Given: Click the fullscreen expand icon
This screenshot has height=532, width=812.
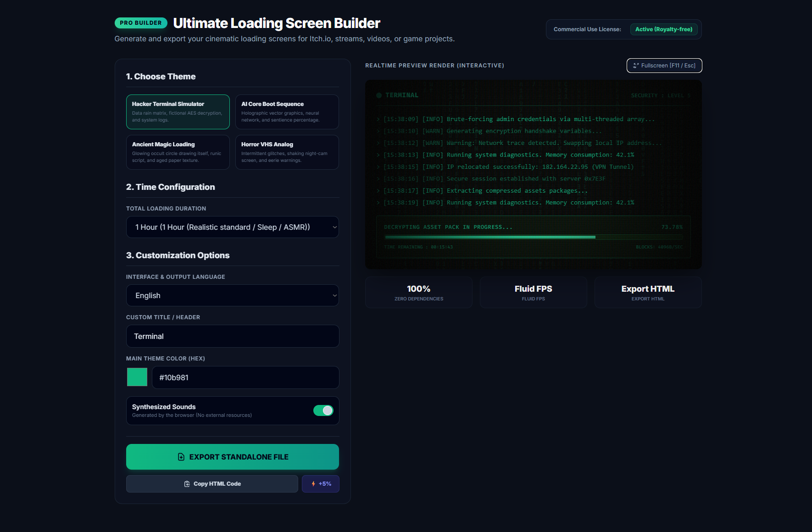Looking at the screenshot, I should 636,66.
